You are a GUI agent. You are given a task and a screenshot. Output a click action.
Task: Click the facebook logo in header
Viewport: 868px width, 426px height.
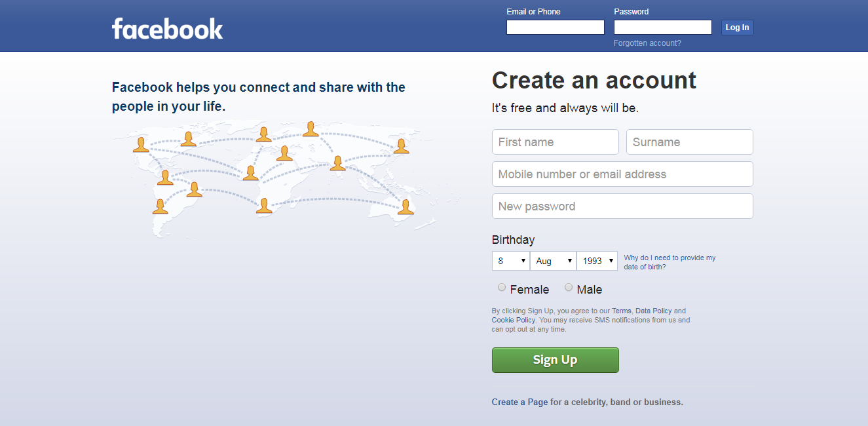tap(167, 28)
